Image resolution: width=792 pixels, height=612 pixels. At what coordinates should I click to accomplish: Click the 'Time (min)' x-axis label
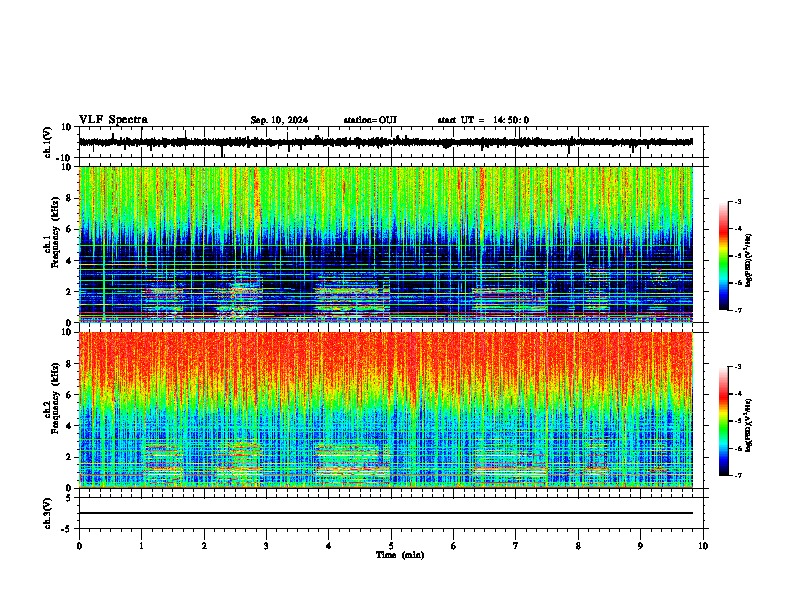click(x=400, y=555)
